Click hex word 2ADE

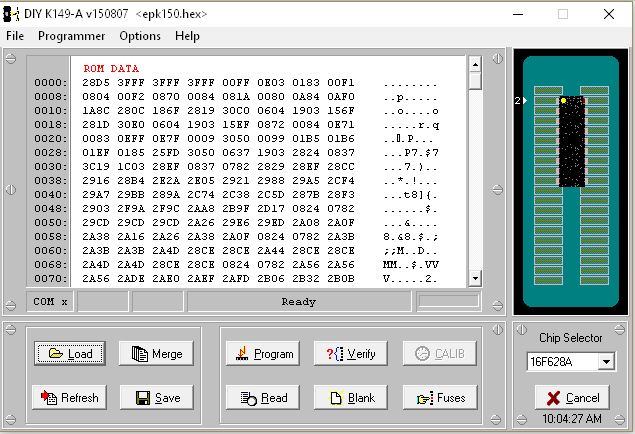(x=131, y=279)
